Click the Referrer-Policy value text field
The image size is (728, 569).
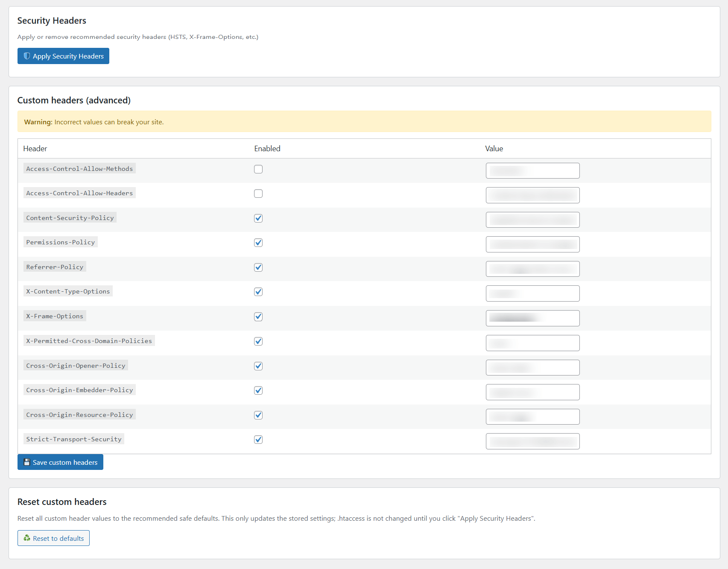[532, 269]
